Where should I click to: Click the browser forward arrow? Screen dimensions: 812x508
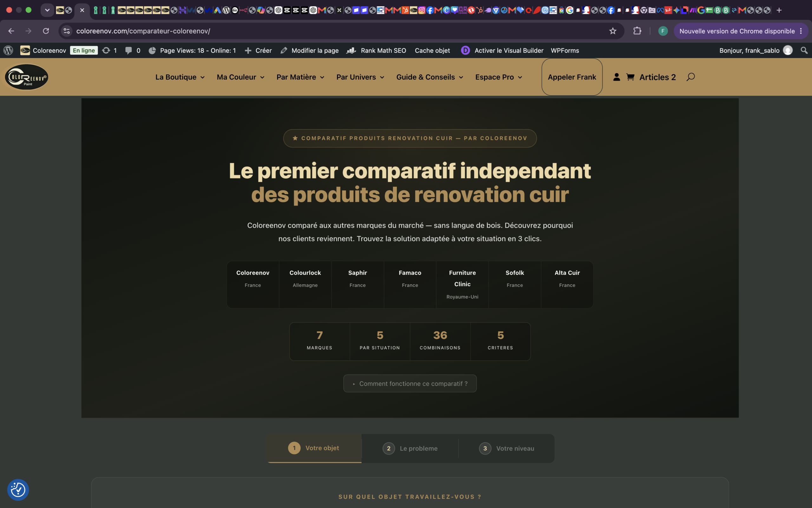pos(29,31)
